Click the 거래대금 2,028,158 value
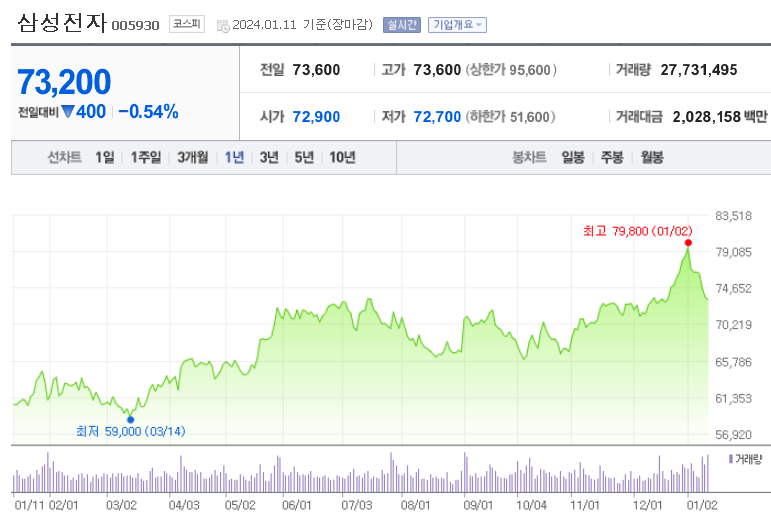 click(x=707, y=117)
